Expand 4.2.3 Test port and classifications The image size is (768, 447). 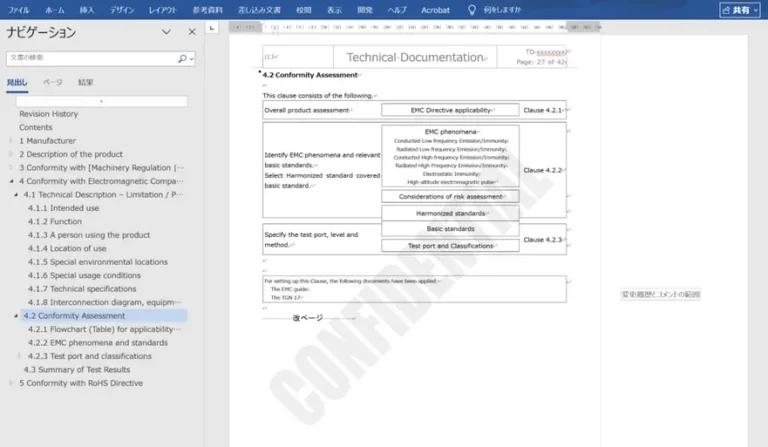[x=20, y=356]
